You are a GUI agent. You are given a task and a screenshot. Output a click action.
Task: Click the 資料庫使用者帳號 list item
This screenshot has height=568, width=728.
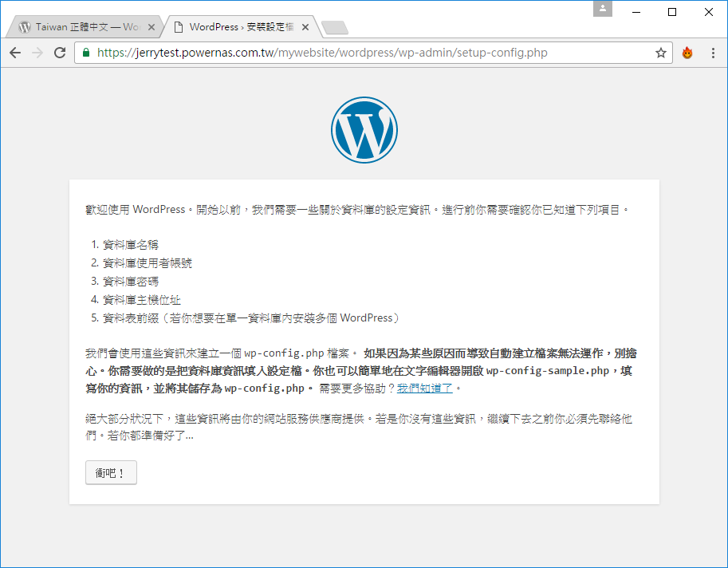[x=148, y=263]
